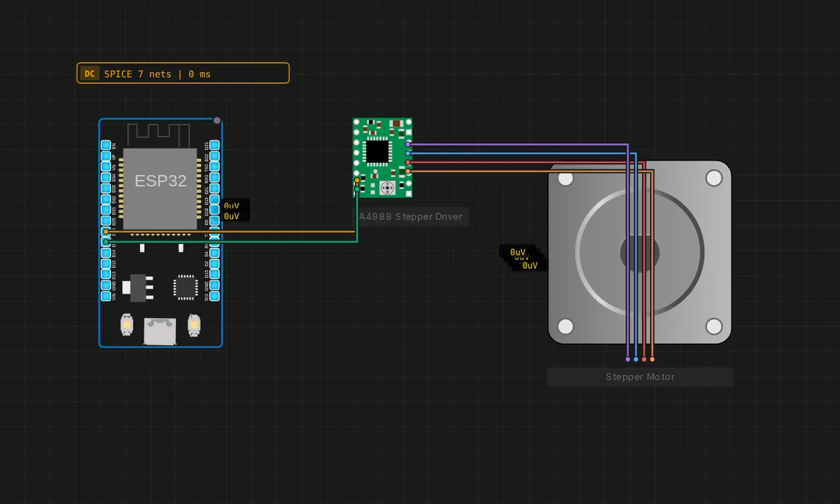Click the red output pin on A4988 driver

tap(408, 162)
